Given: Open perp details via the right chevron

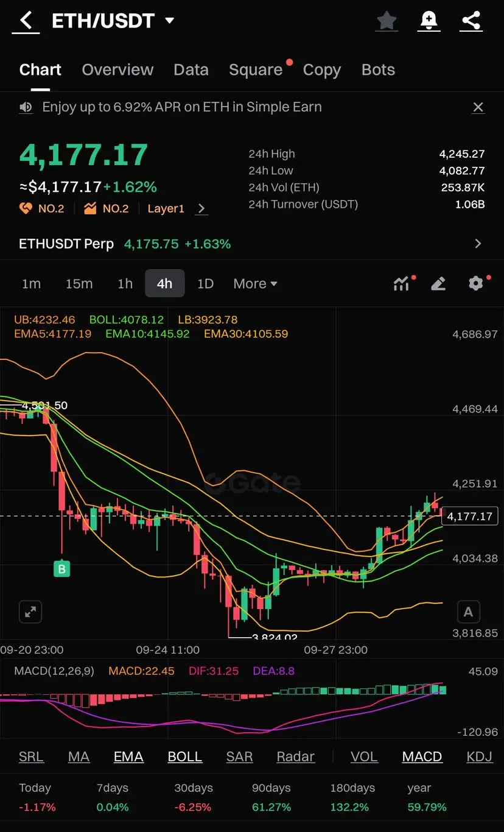Looking at the screenshot, I should coord(478,244).
